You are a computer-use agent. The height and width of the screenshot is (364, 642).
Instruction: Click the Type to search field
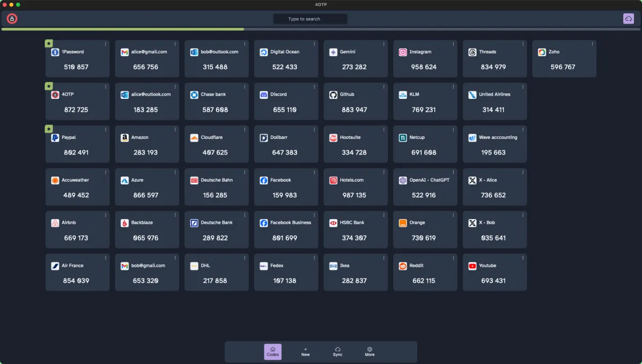[310, 19]
